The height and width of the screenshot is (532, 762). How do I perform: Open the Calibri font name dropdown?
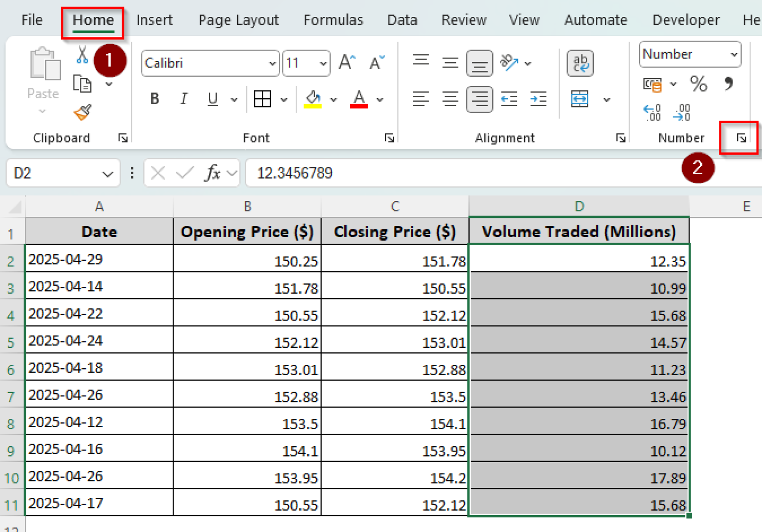272,63
